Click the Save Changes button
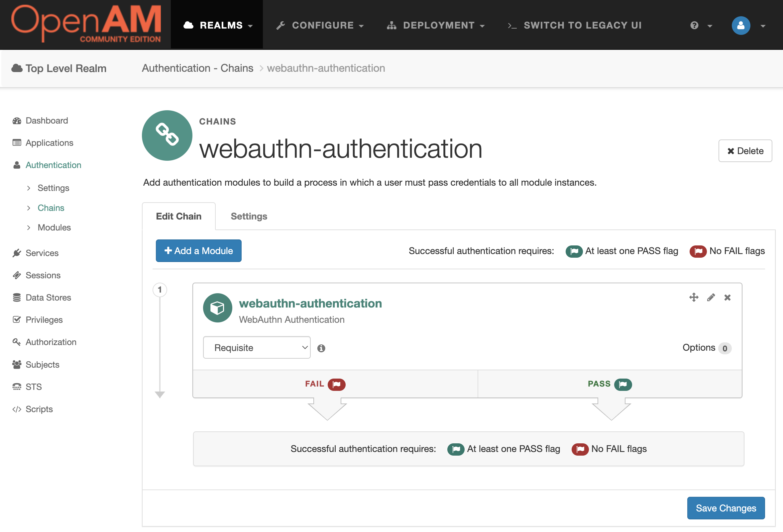 [726, 508]
